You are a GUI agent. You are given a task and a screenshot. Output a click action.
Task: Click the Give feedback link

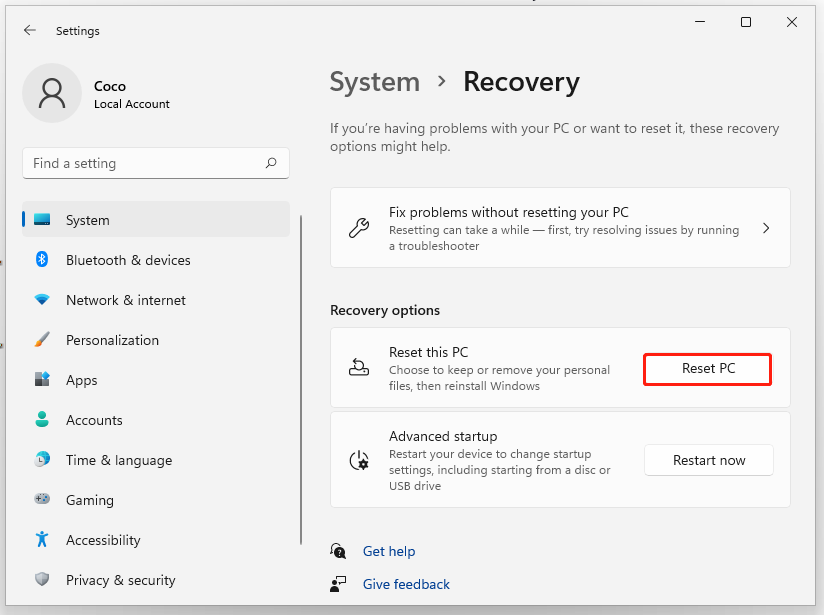point(406,584)
